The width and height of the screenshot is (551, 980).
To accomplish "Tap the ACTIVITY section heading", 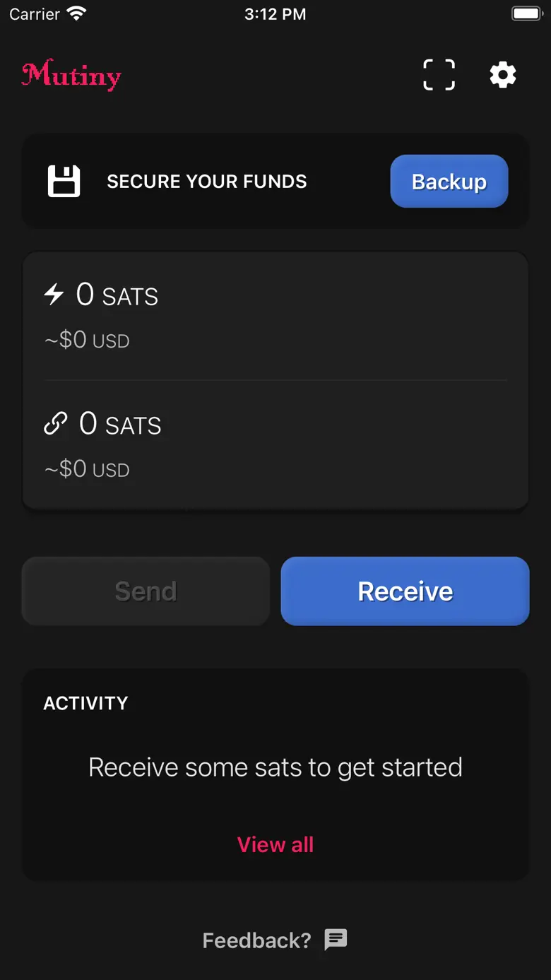I will pyautogui.click(x=85, y=703).
